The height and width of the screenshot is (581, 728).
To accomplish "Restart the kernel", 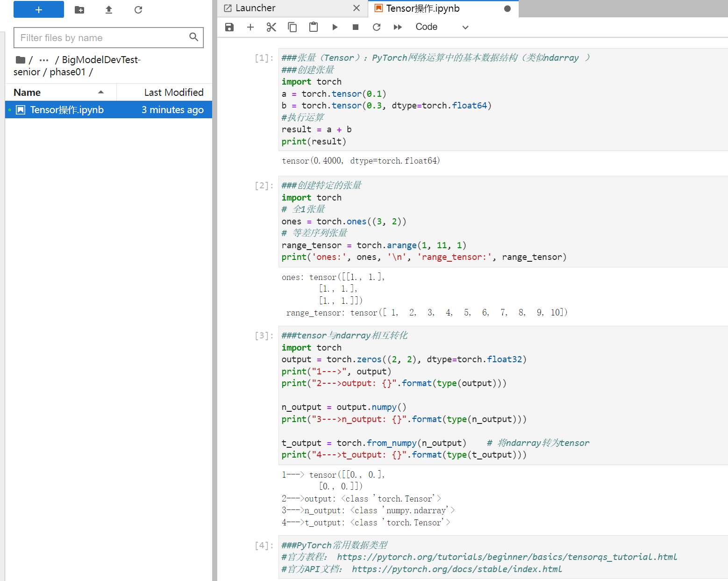I will tap(377, 27).
